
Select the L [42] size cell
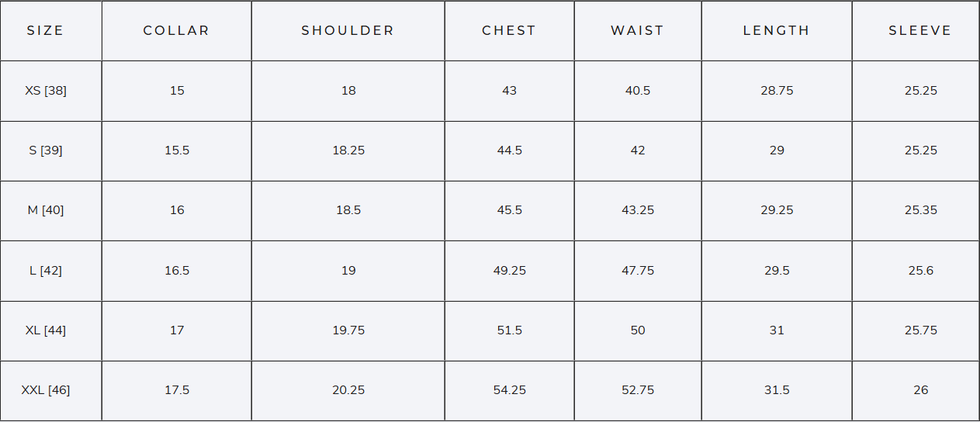[x=46, y=271]
